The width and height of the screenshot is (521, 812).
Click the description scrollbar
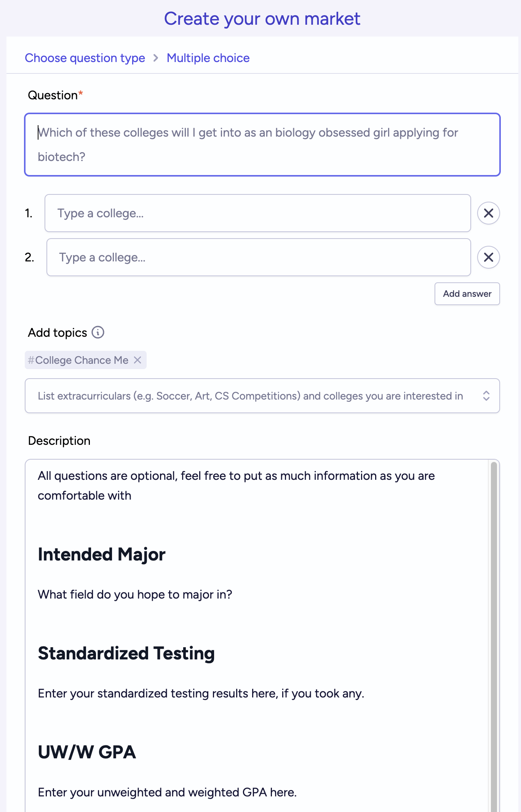click(x=494, y=635)
